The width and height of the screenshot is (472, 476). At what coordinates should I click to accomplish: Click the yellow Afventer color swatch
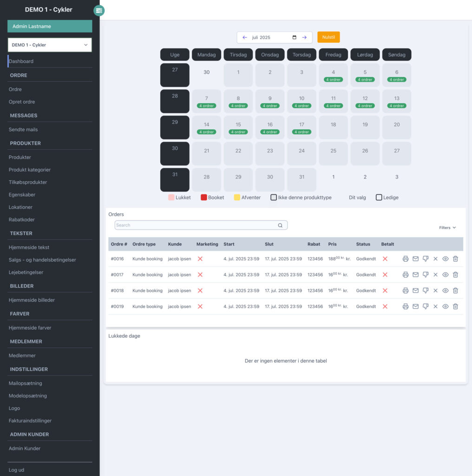[x=237, y=197]
